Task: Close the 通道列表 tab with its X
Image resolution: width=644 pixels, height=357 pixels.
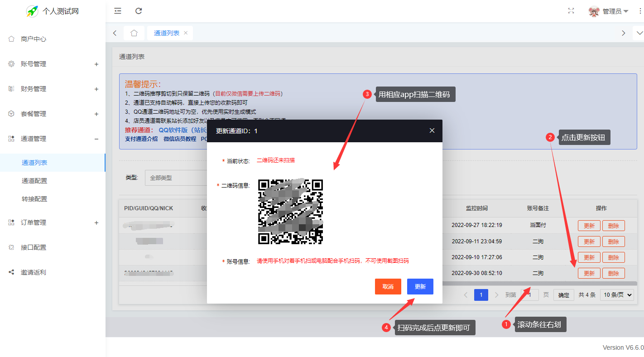Action: point(186,33)
